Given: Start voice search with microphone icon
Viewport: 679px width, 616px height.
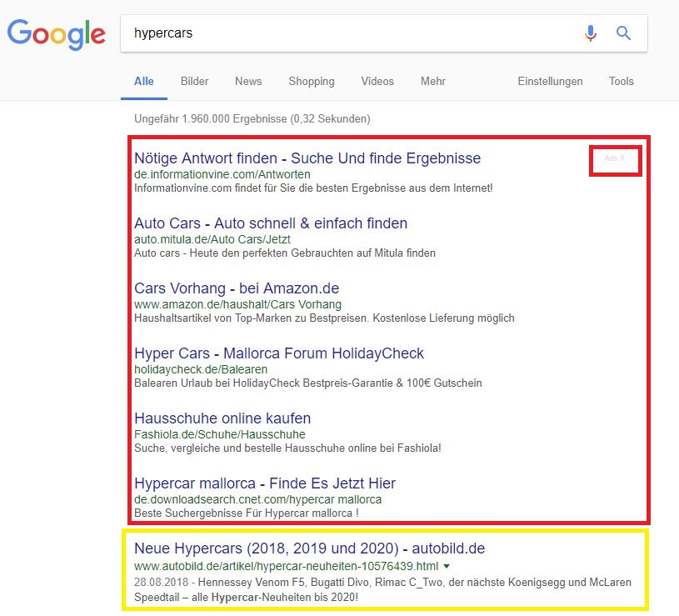Looking at the screenshot, I should tap(590, 33).
